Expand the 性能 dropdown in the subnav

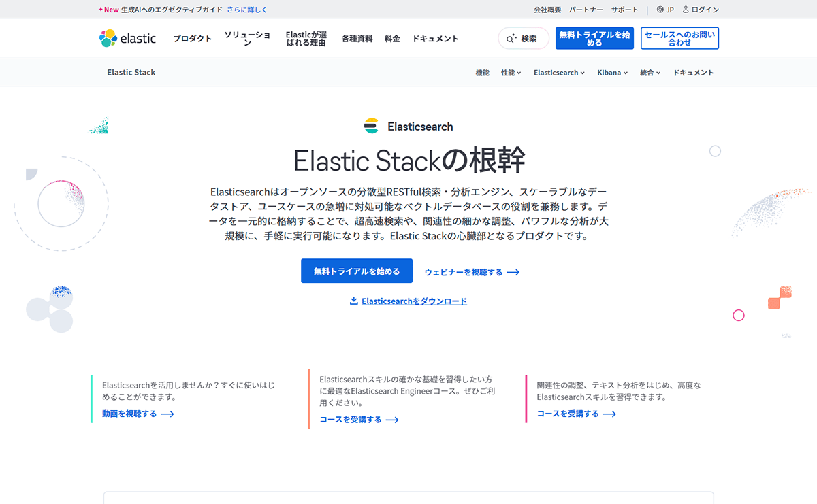(511, 72)
